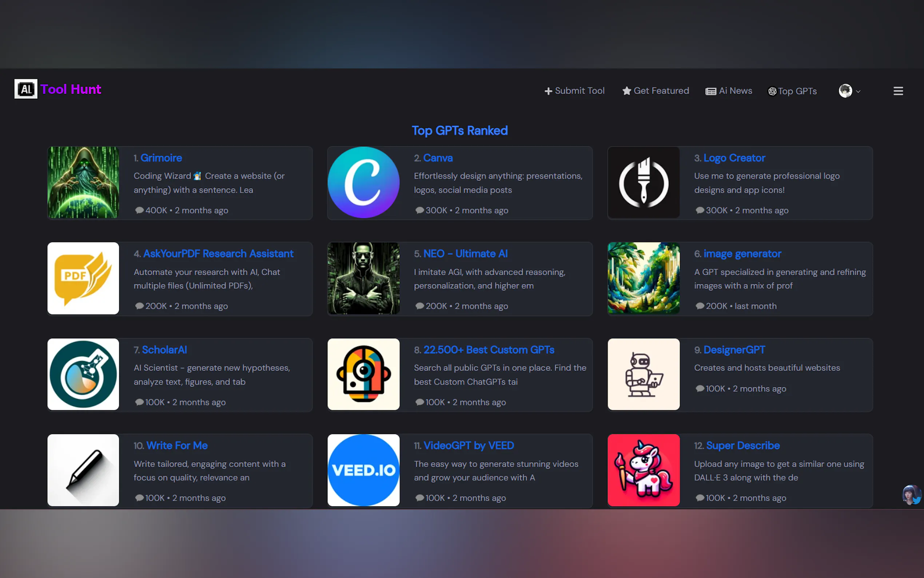Click image generator's chat bubble icon
924x578 pixels.
[x=700, y=306]
